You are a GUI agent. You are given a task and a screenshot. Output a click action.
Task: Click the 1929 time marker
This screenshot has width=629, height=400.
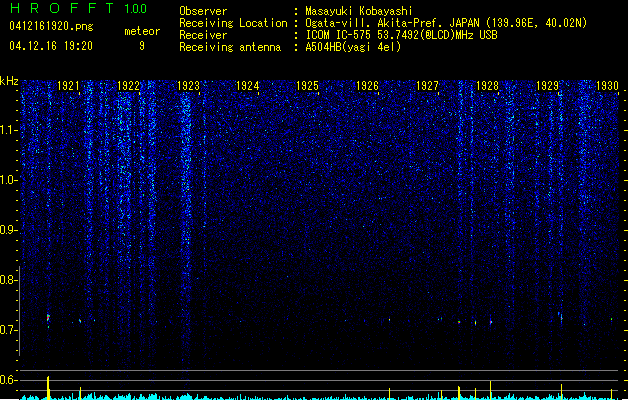547,86
